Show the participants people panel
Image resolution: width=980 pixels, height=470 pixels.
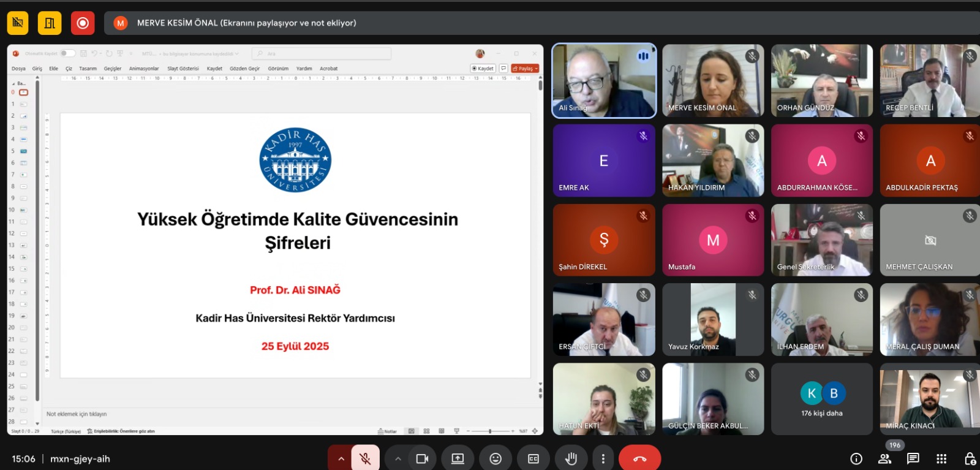click(x=884, y=458)
